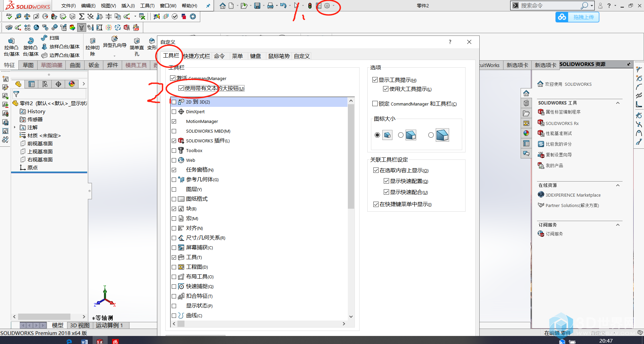
Task: Toggle 显示工具提示 checkbox
Action: [x=375, y=80]
